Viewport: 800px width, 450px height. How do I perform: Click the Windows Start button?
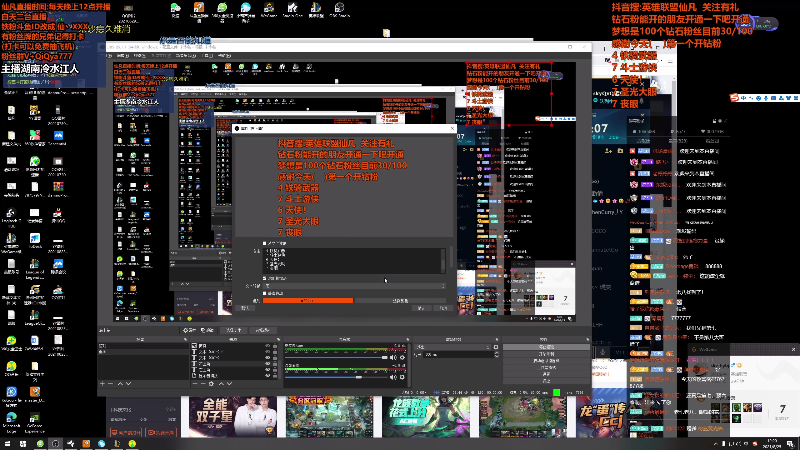[8, 444]
